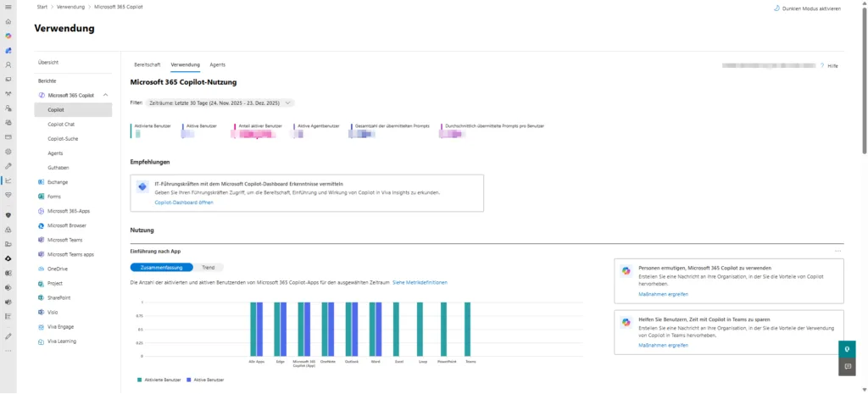Click the gray feedback chat button
This screenshot has height=394, width=868.
[x=844, y=367]
